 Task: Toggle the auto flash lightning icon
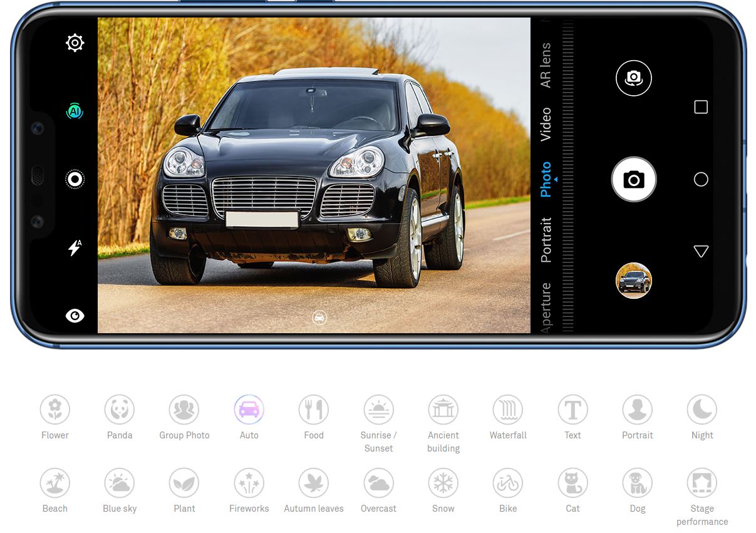75,248
